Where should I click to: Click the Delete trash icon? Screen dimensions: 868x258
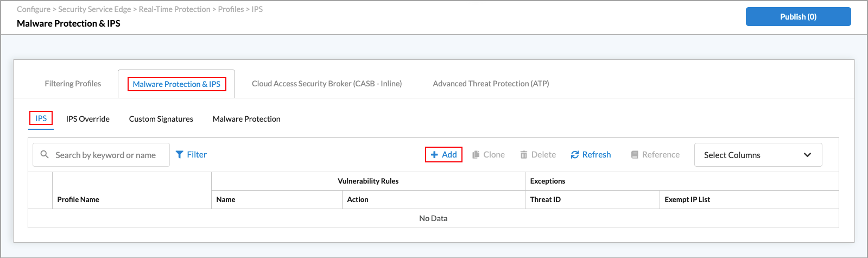click(524, 155)
